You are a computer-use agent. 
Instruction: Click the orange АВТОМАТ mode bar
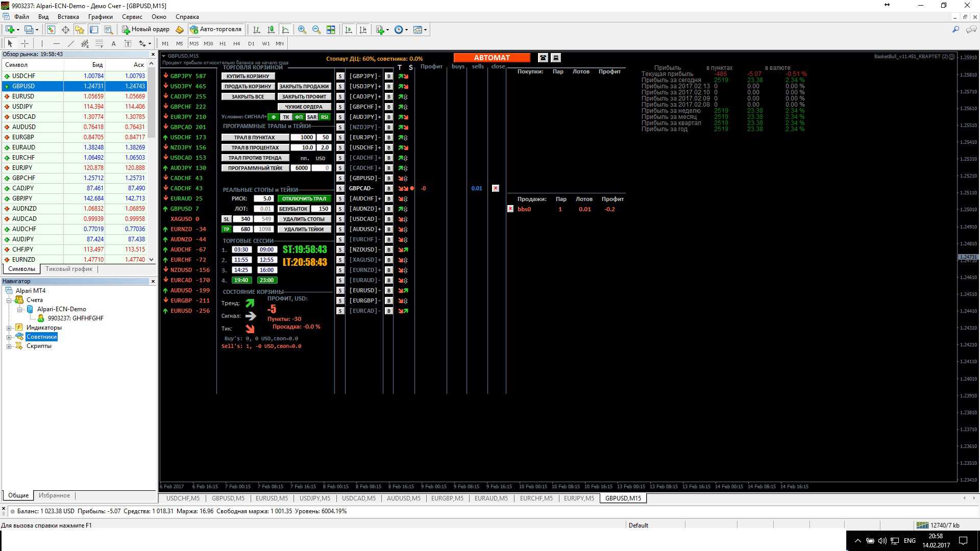coord(492,58)
